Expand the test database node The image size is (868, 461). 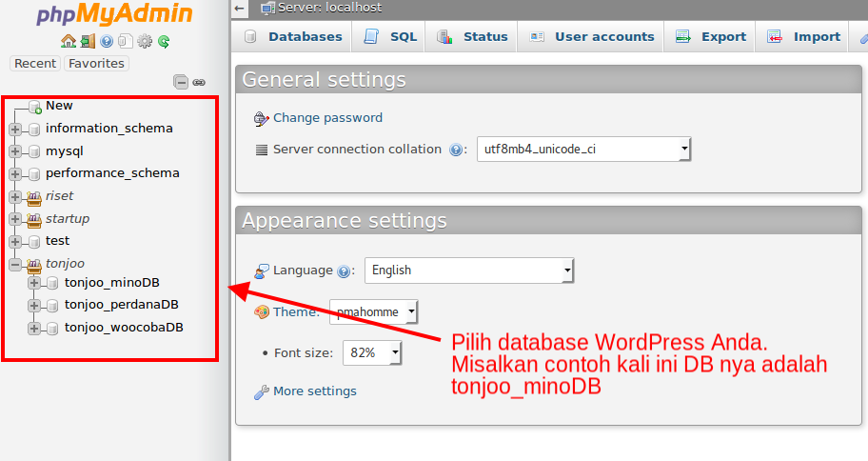pos(15,242)
